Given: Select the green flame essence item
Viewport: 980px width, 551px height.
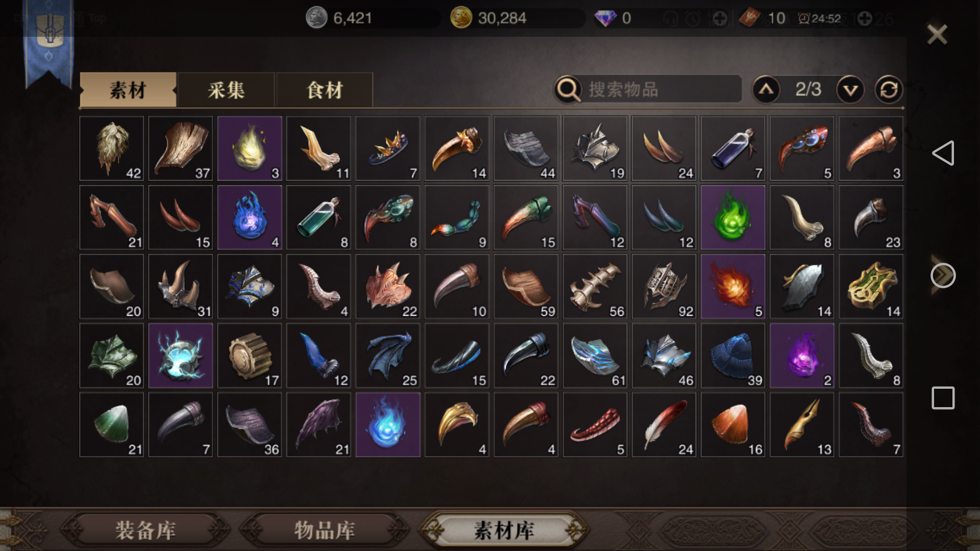Looking at the screenshot, I should [732, 217].
